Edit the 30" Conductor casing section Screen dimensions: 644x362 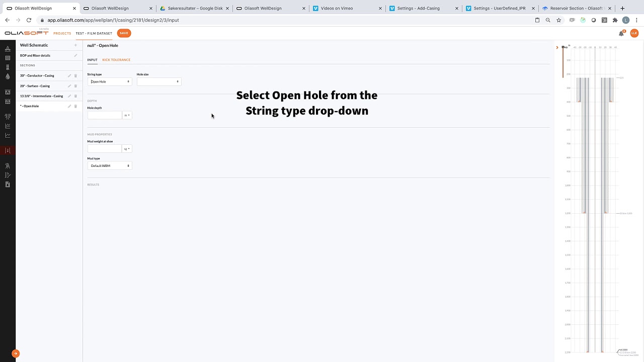(x=69, y=76)
